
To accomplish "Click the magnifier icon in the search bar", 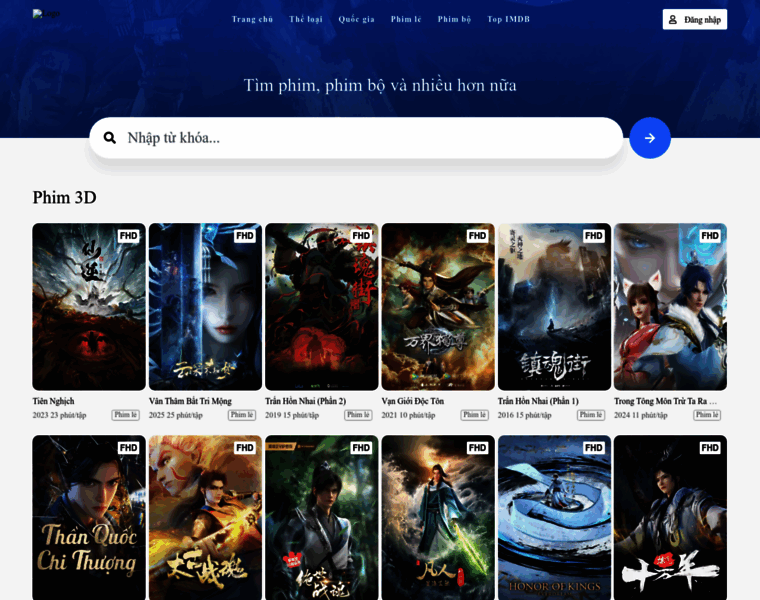I will 110,138.
